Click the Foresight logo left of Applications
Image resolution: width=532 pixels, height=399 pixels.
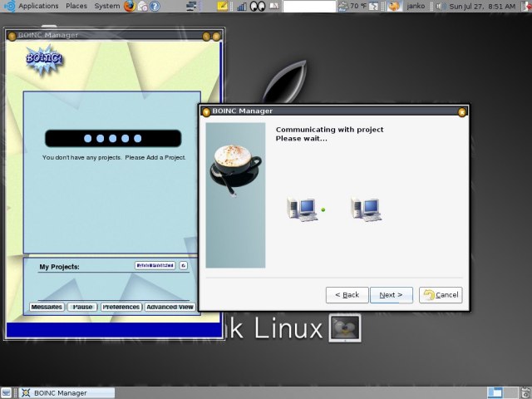coord(9,6)
